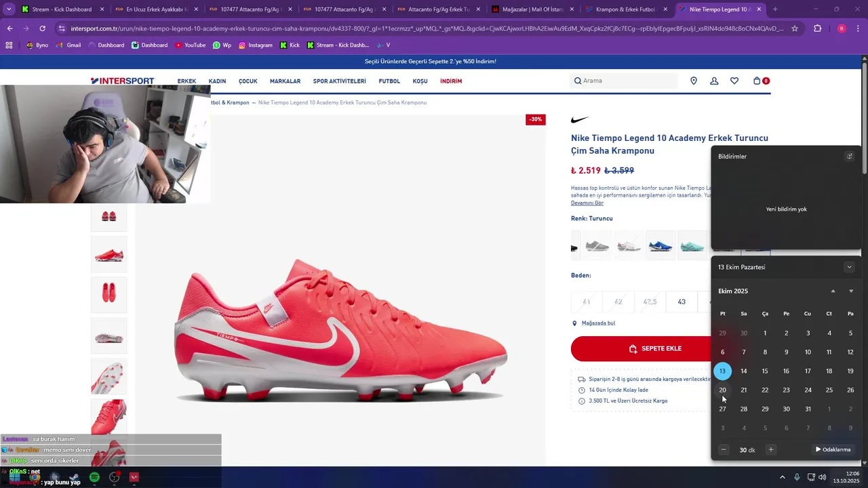Open tab search dropdown in Chrome

(9, 9)
